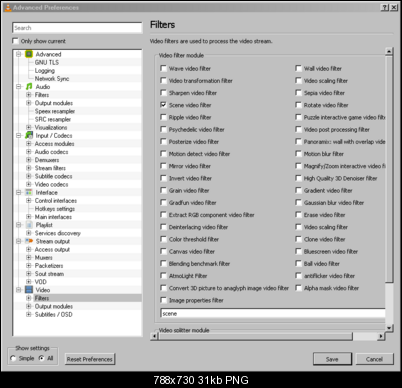Image resolution: width=402 pixels, height=388 pixels.
Task: Expand Audio Filters subtree
Action: [x=29, y=95]
